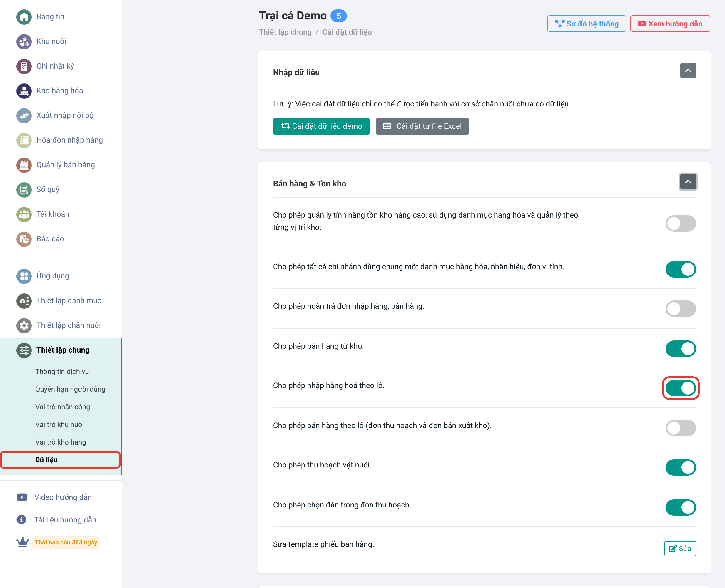Click the Báo cáo chart icon
The width and height of the screenshot is (725, 588).
24,239
